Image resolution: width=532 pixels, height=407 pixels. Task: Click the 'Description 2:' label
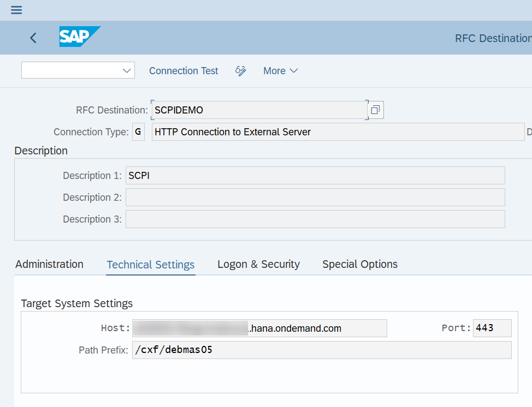92,197
